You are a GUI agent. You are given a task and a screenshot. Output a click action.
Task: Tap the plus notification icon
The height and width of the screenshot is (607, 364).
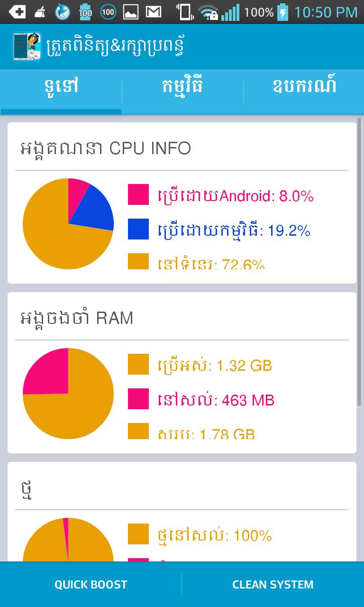pyautogui.click(x=17, y=12)
